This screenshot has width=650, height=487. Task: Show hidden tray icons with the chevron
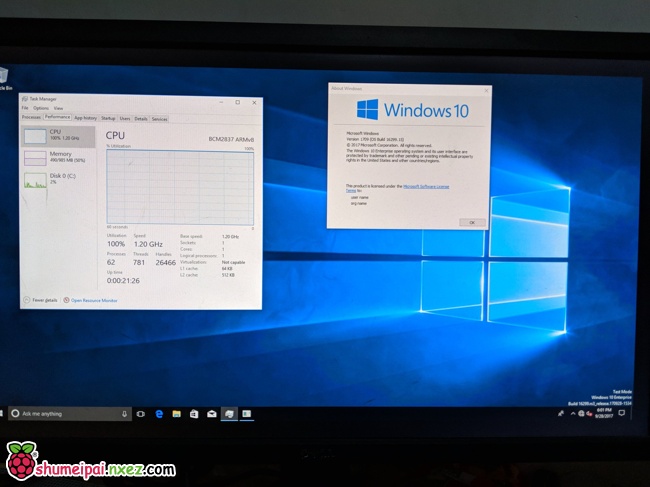[x=573, y=413]
